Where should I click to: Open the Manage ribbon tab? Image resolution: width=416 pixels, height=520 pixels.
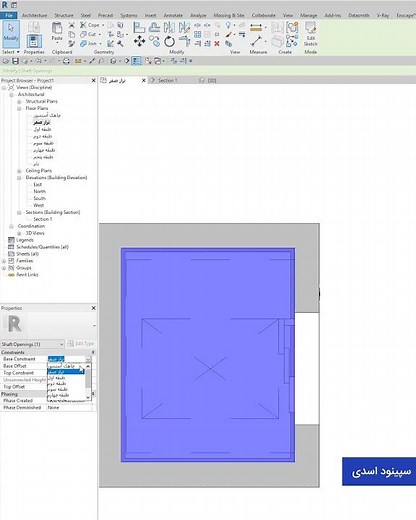(308, 15)
